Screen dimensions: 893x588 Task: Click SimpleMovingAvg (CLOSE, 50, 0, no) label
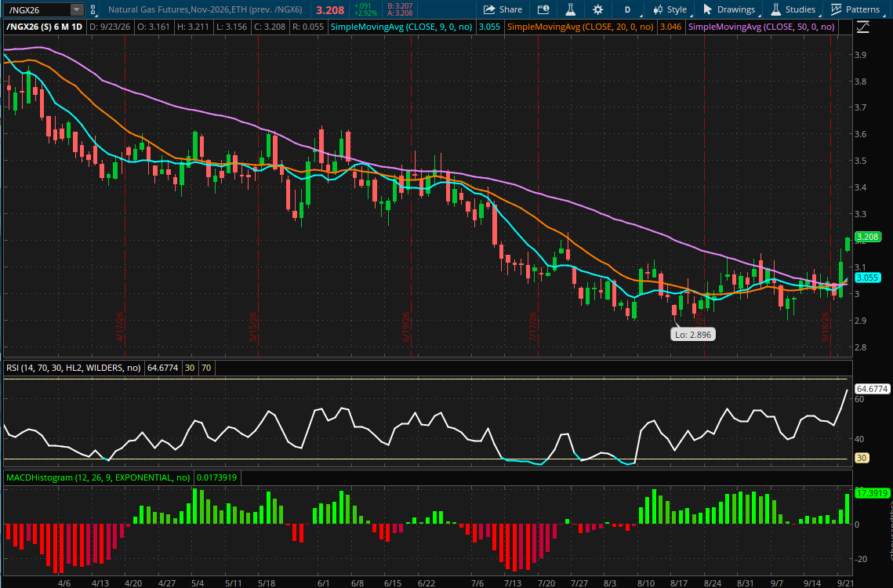pos(761,27)
